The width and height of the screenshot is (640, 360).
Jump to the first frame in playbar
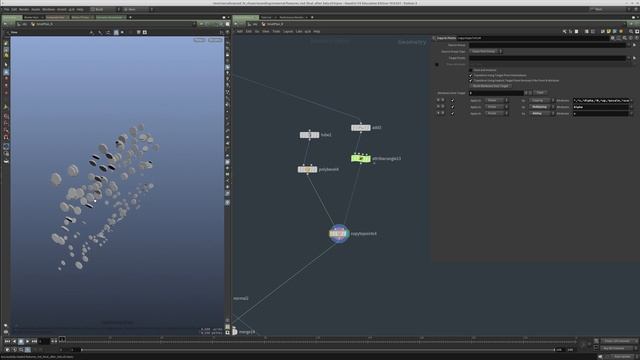pyautogui.click(x=7, y=341)
